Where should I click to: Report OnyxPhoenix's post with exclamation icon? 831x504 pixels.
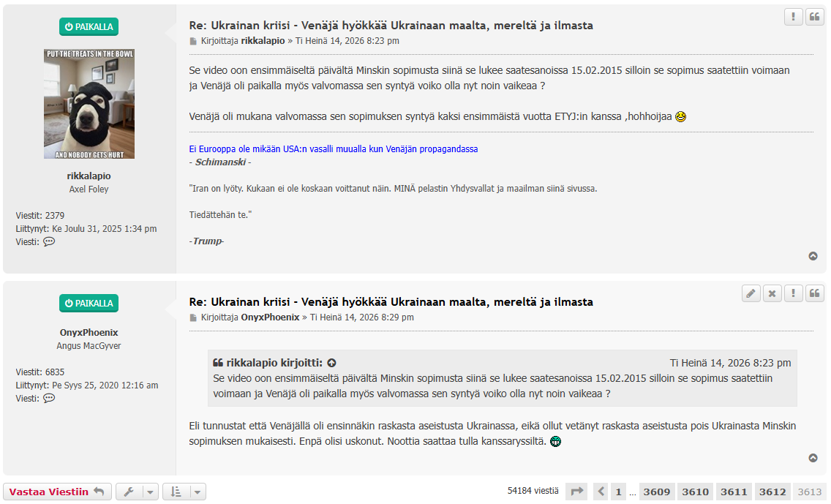[794, 293]
